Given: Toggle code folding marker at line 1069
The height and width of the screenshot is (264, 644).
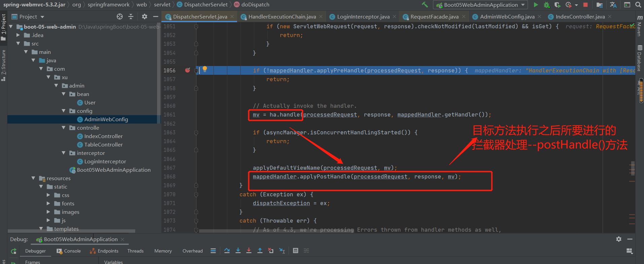Looking at the screenshot, I should (196, 185).
